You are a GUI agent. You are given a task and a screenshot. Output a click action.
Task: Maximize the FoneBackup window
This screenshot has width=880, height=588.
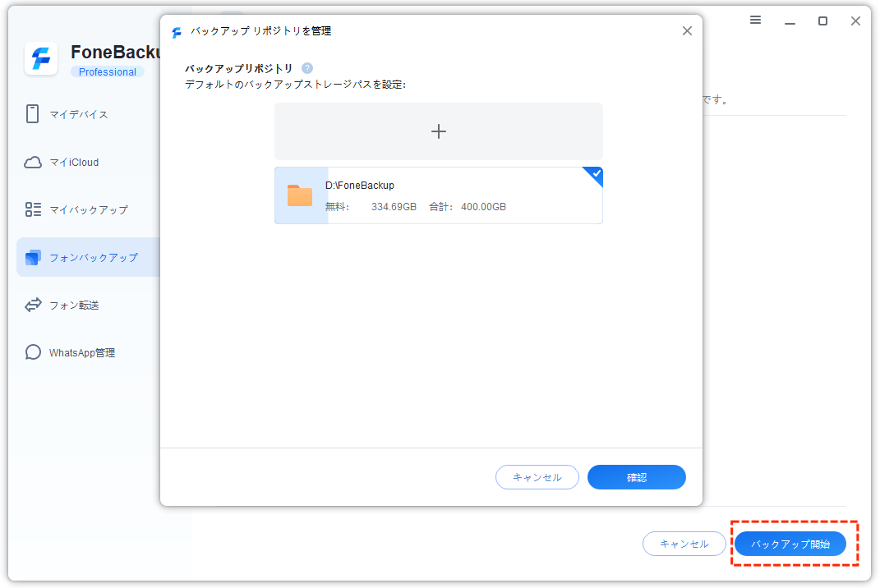(x=822, y=21)
